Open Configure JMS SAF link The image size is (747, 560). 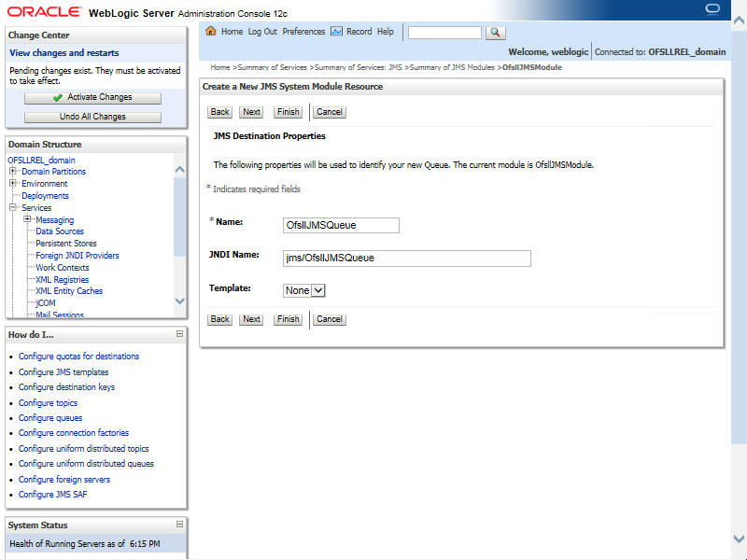click(x=53, y=495)
